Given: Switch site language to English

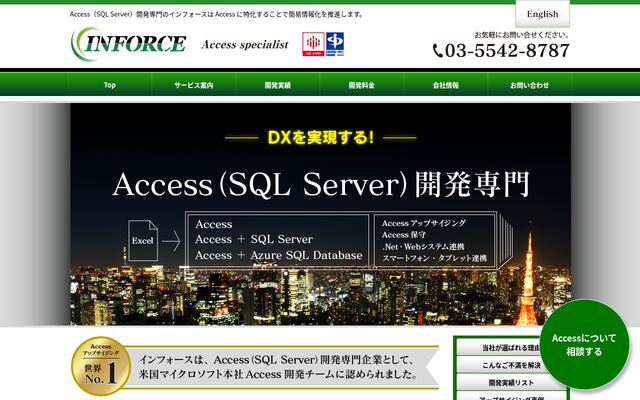Looking at the screenshot, I should [542, 14].
